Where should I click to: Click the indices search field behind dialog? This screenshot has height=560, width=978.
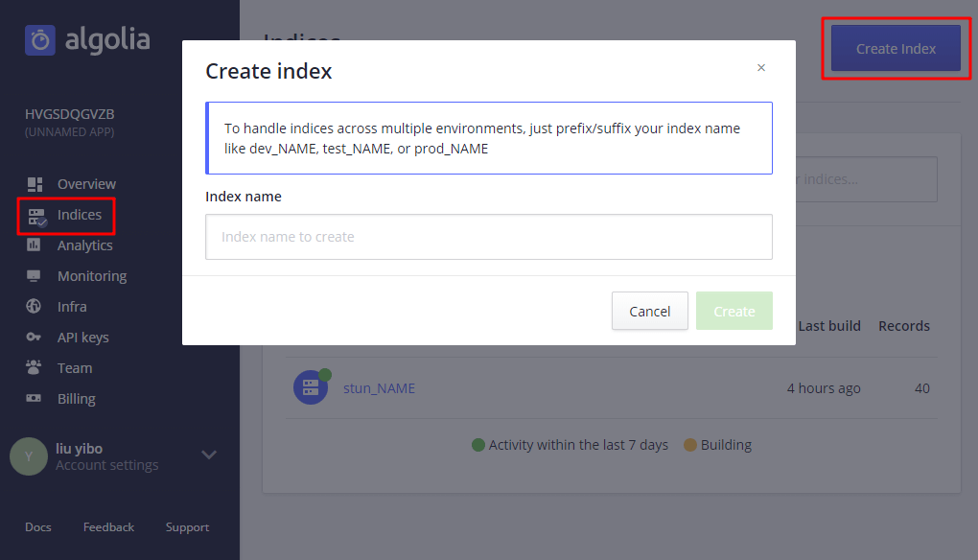coord(867,179)
